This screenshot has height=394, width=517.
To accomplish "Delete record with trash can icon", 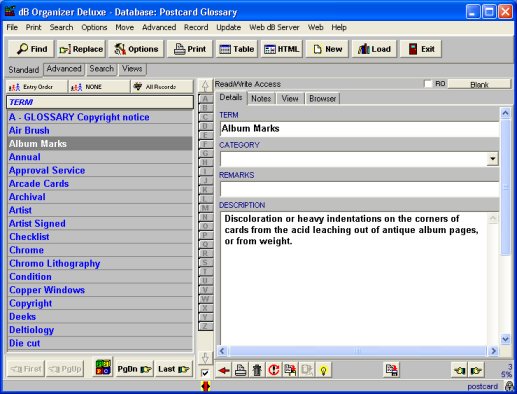I will pyautogui.click(x=257, y=370).
